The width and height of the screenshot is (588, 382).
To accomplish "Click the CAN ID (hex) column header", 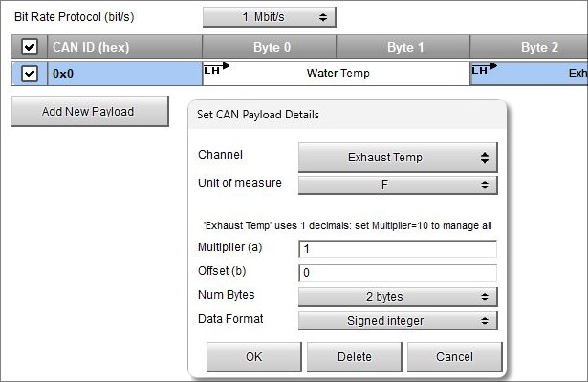I will (124, 47).
